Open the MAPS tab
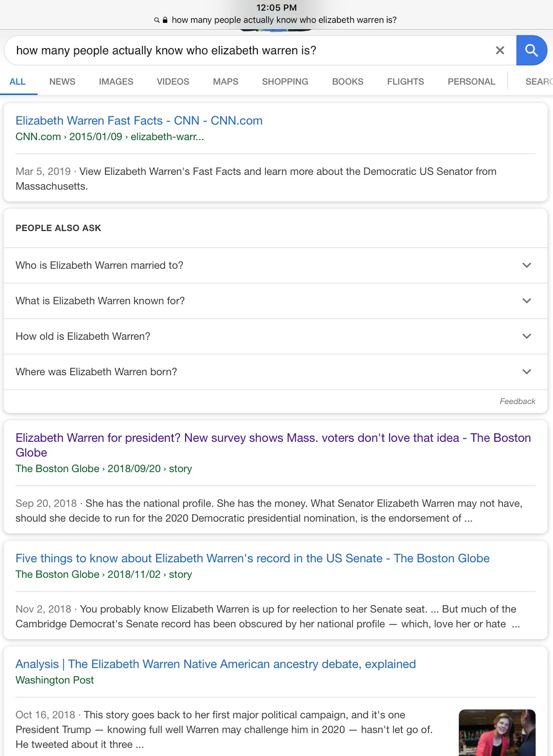 (x=226, y=82)
